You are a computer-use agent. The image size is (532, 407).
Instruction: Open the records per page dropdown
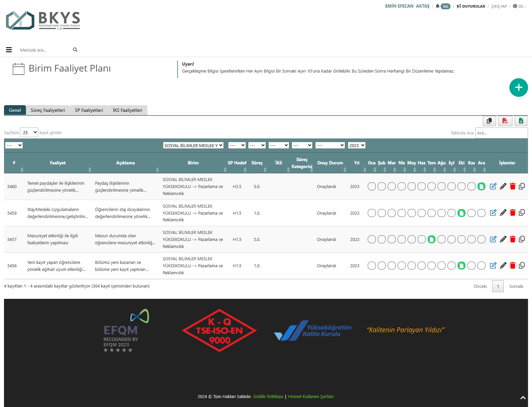click(x=29, y=132)
